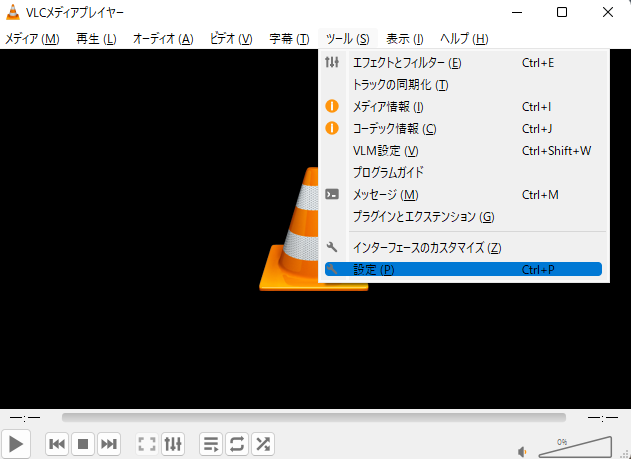Open the 再生 (L) menu
This screenshot has width=631, height=459.
(96, 39)
